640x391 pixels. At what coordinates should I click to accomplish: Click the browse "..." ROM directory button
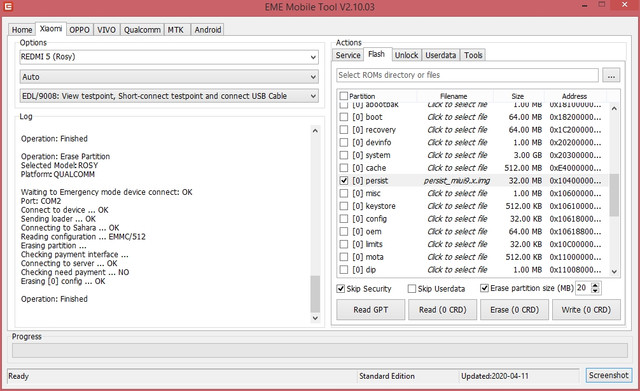611,76
